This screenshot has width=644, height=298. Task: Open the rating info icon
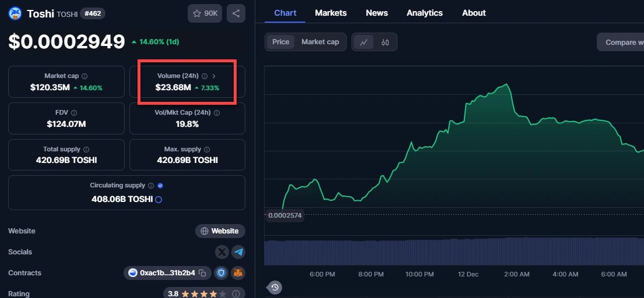click(236, 294)
